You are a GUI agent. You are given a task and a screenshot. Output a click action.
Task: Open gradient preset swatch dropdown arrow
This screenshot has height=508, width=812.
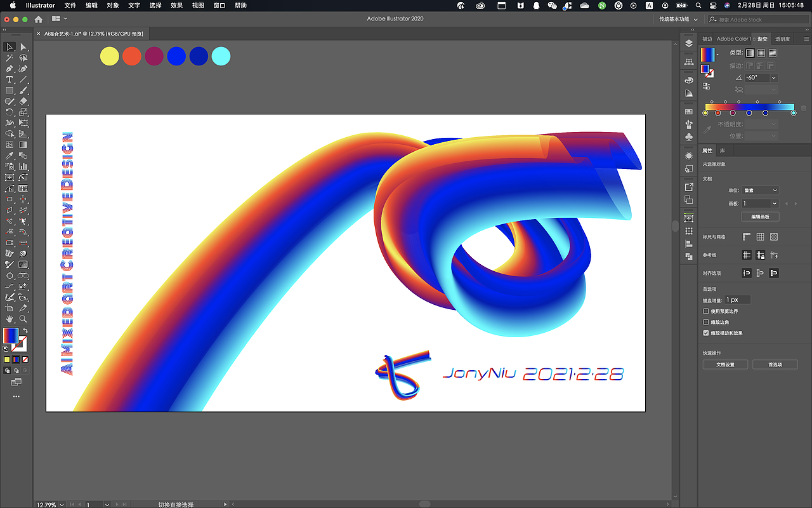click(717, 54)
